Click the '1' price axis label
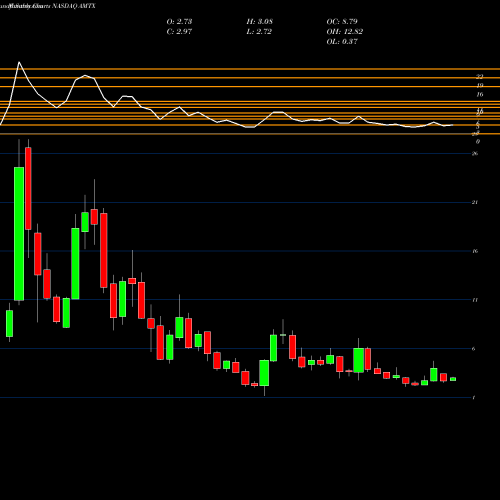Image resolution: width=500 pixels, height=500 pixels. click(474, 397)
